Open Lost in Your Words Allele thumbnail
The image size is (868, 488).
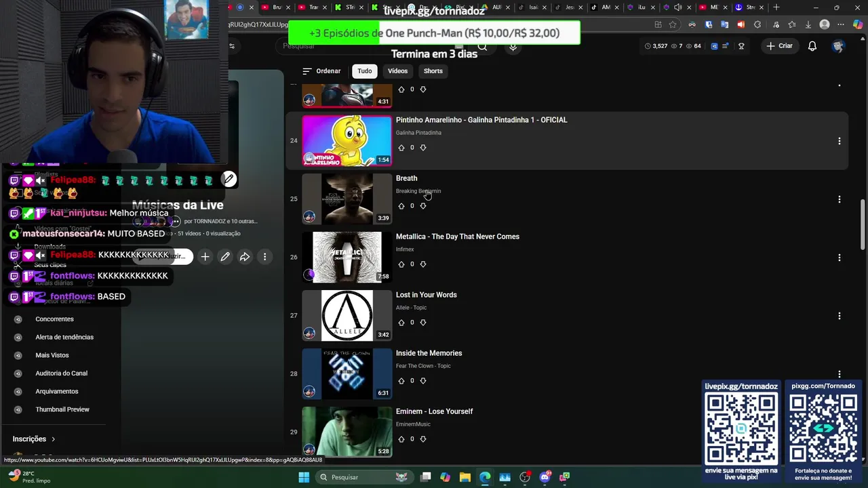tap(347, 315)
